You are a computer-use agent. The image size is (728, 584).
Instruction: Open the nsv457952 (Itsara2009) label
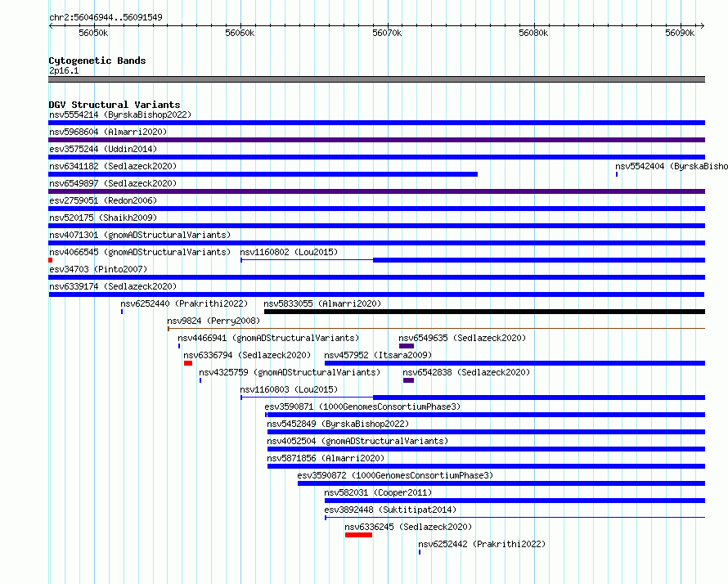pos(378,355)
